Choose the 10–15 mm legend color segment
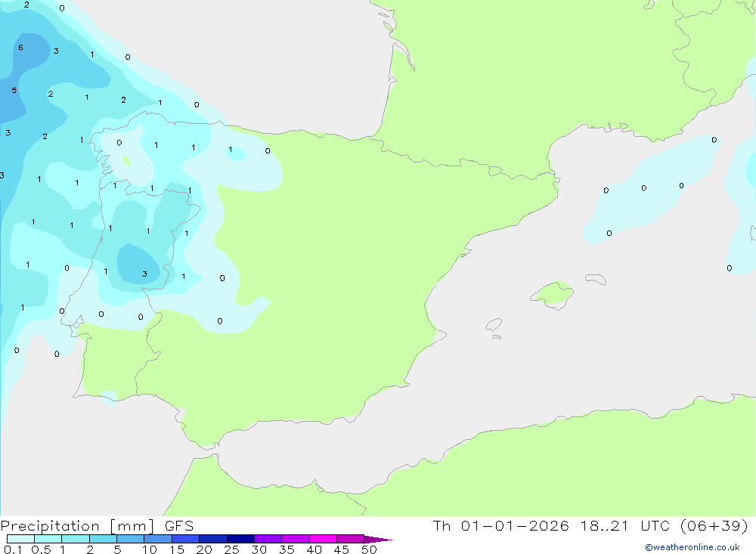756x554 pixels. (x=158, y=539)
